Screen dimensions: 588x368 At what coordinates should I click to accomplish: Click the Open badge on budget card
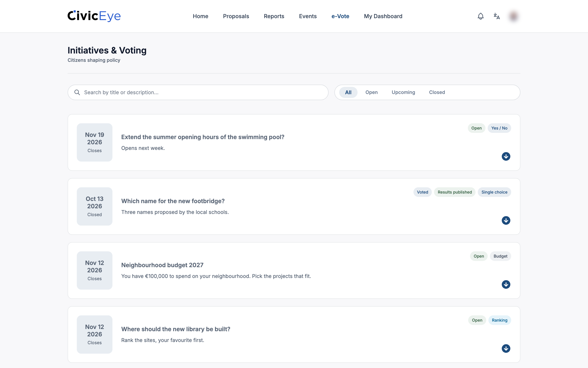coord(478,256)
